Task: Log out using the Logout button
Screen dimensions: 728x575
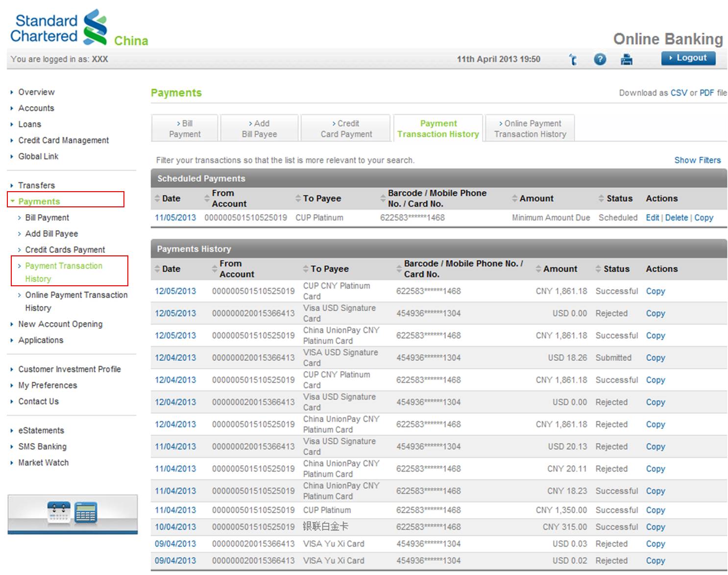Action: (688, 58)
